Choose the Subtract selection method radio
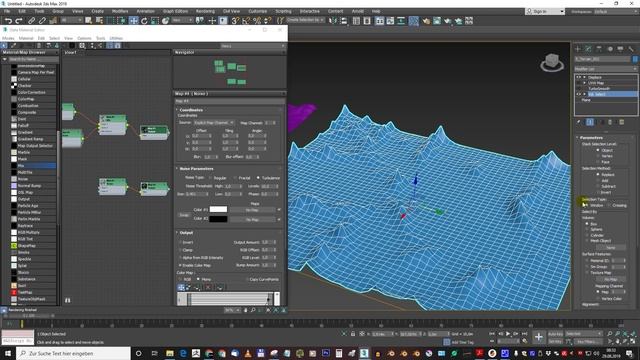 598,187
